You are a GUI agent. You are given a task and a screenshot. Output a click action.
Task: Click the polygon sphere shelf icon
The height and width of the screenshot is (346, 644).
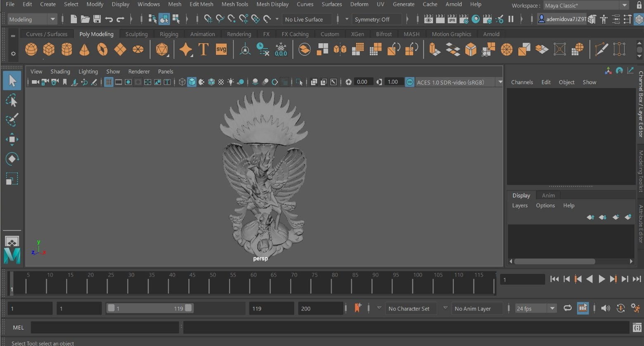pos(31,50)
